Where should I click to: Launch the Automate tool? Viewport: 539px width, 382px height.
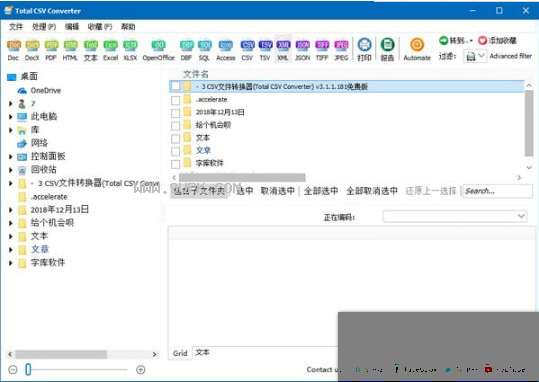[x=417, y=50]
